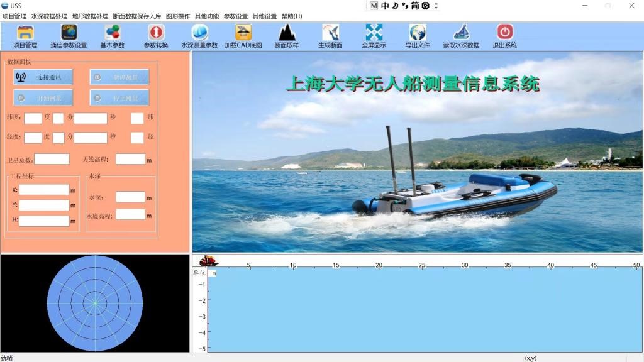Click the 水深 value input field
644x362 pixels.
[x=130, y=197]
